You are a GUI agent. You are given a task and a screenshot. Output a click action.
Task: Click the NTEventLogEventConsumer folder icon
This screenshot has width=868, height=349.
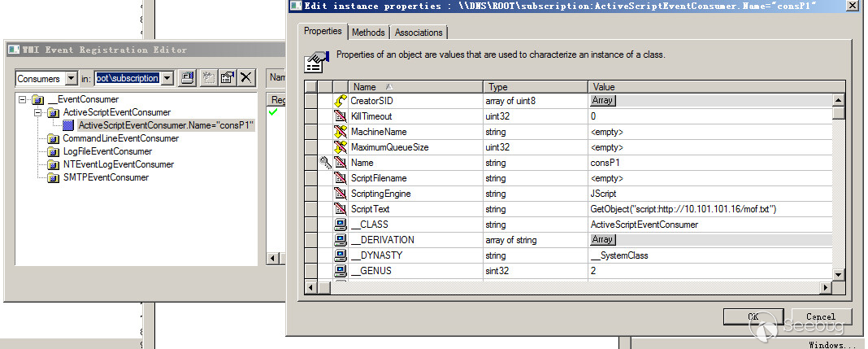[x=53, y=165]
